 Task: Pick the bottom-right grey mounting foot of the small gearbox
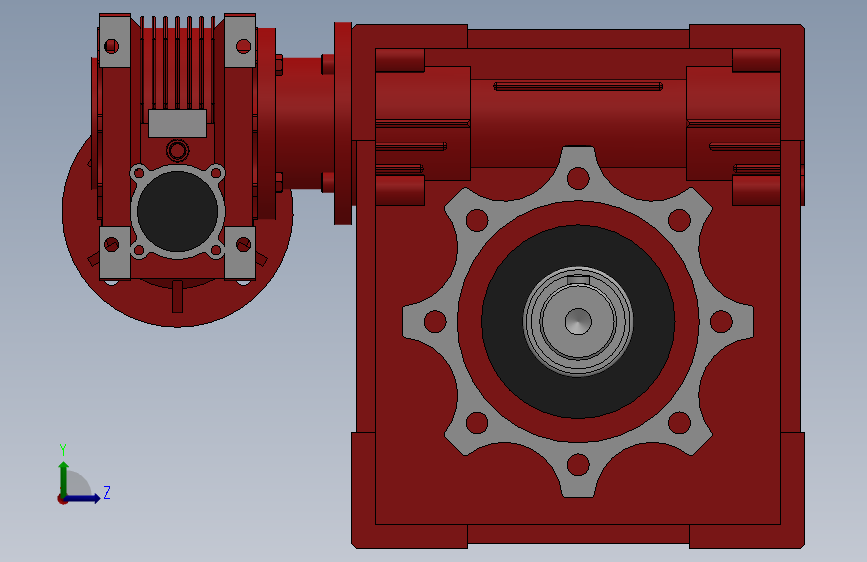(x=240, y=253)
